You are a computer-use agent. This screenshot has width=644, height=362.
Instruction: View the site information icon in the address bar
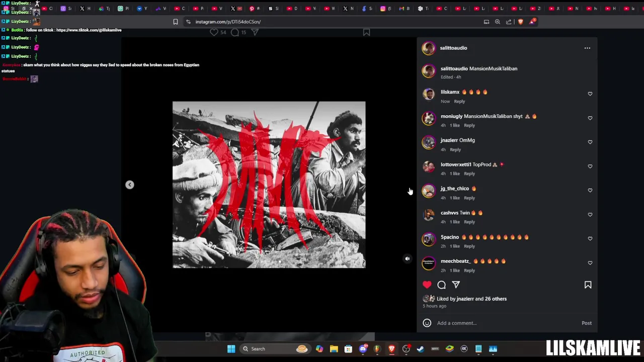click(188, 22)
